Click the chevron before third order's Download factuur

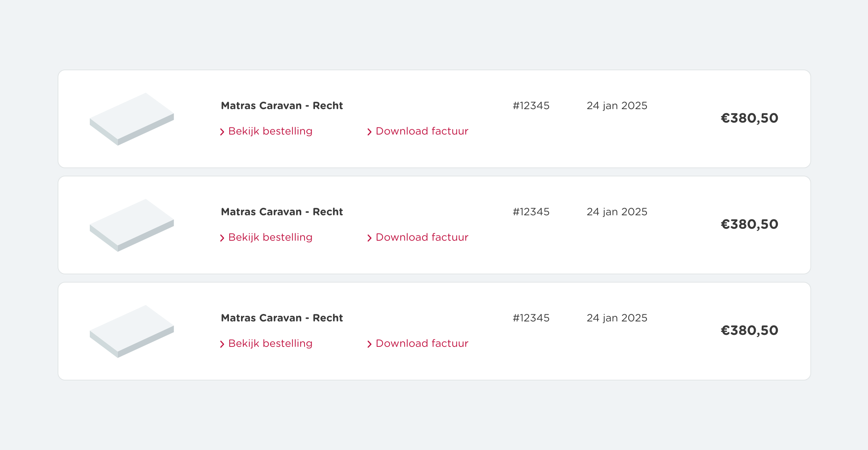(370, 344)
